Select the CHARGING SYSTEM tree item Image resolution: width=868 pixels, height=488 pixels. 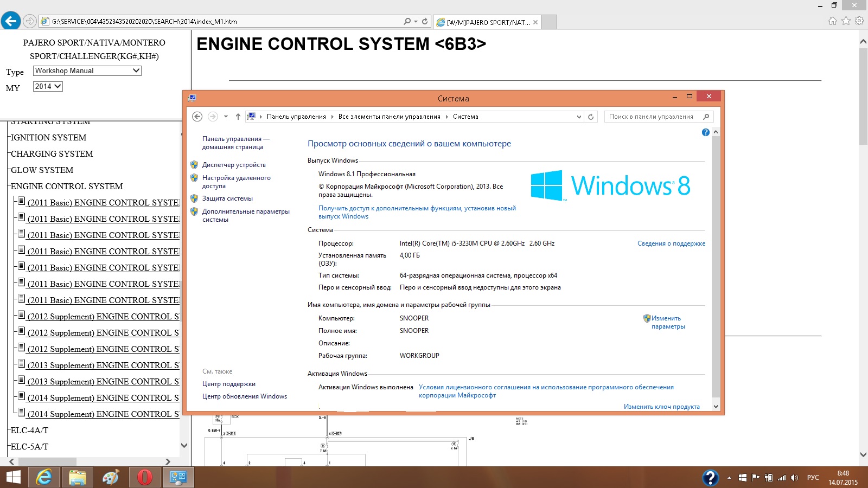coord(52,154)
